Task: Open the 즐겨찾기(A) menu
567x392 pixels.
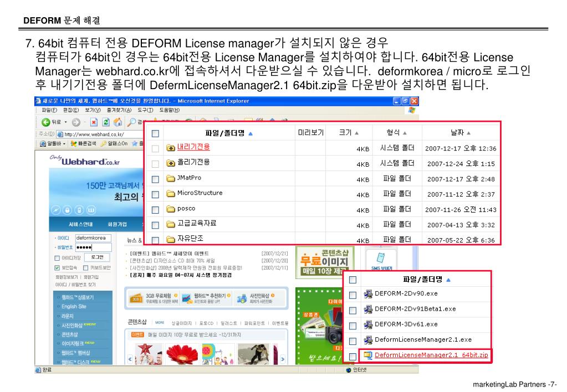Action: (119, 110)
